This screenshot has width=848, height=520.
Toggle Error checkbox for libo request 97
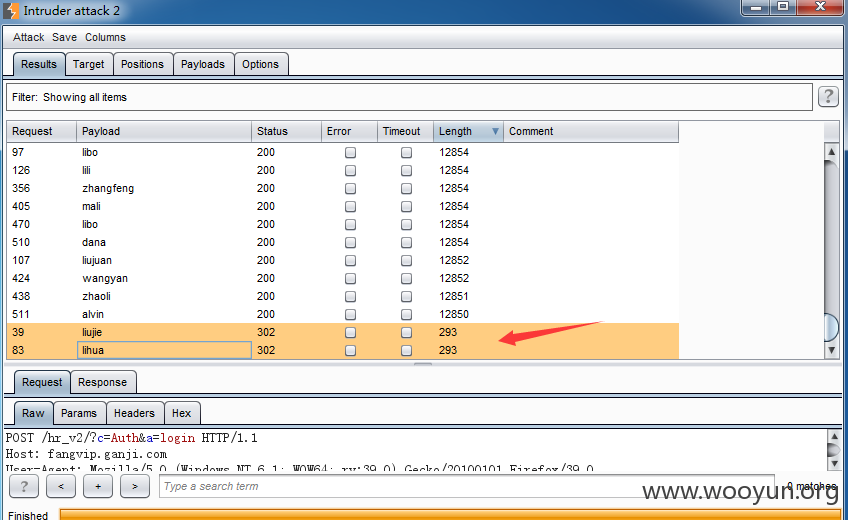350,152
